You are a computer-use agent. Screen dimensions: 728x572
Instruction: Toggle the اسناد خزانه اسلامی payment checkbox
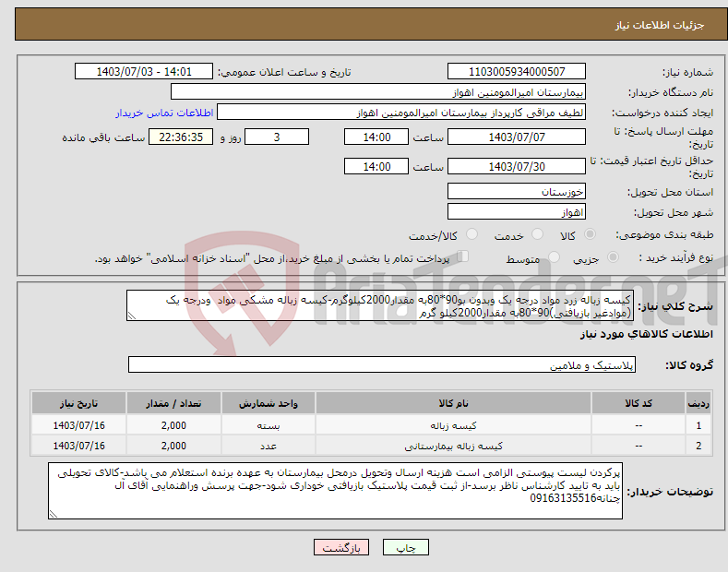click(x=463, y=256)
